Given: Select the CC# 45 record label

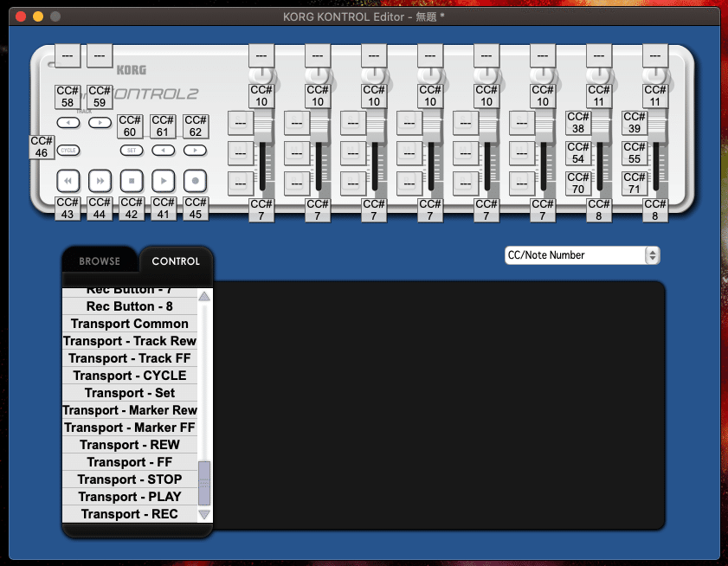Looking at the screenshot, I should coord(196,209).
